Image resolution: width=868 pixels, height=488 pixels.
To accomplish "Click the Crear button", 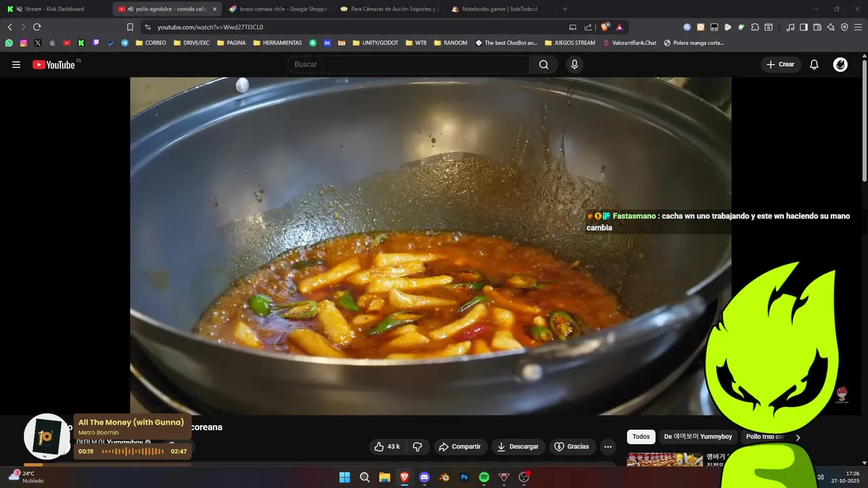I will pyautogui.click(x=781, y=64).
